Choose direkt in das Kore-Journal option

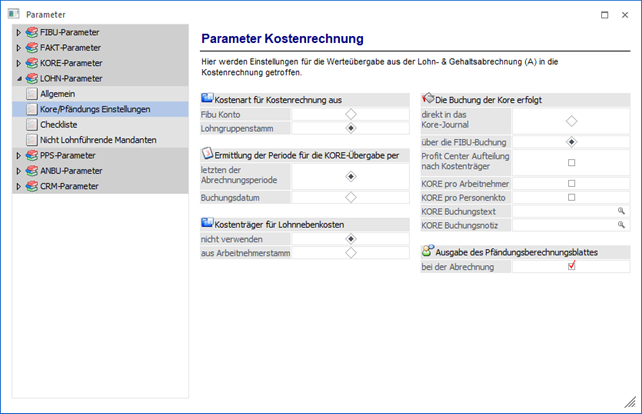571,121
